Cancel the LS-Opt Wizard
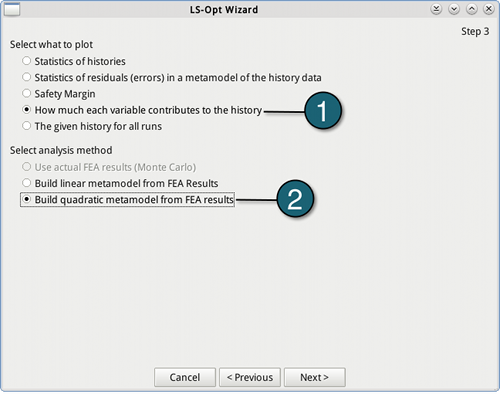 [185, 377]
